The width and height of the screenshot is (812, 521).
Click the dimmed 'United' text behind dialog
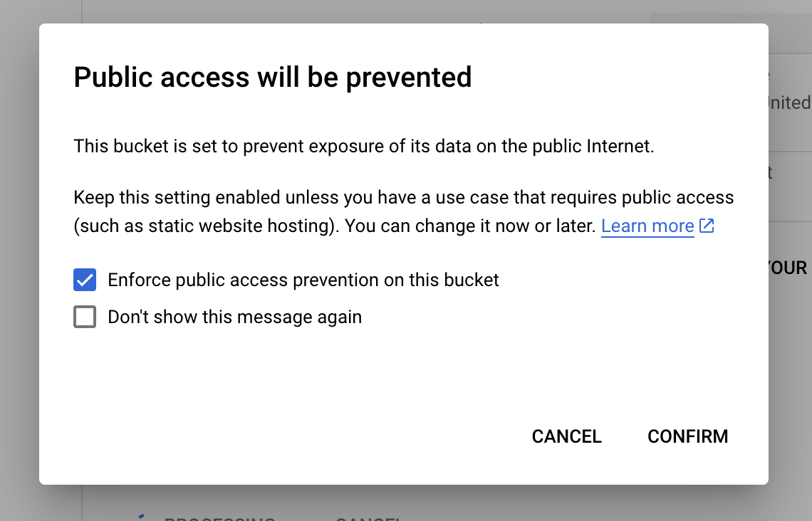789,102
